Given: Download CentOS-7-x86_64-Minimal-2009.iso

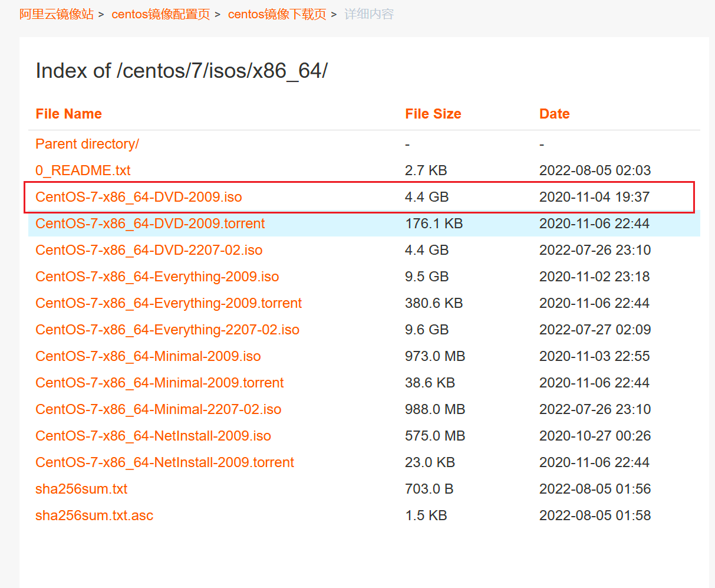Looking at the screenshot, I should (148, 356).
